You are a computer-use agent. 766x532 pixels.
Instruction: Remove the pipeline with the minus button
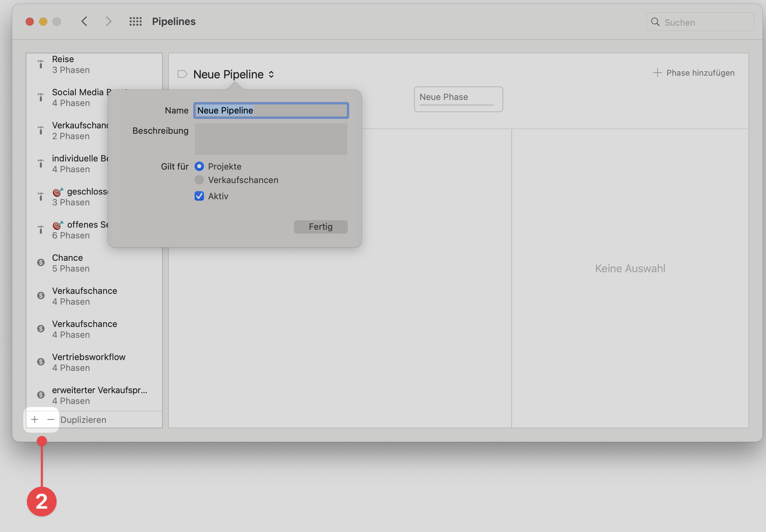pyautogui.click(x=51, y=420)
